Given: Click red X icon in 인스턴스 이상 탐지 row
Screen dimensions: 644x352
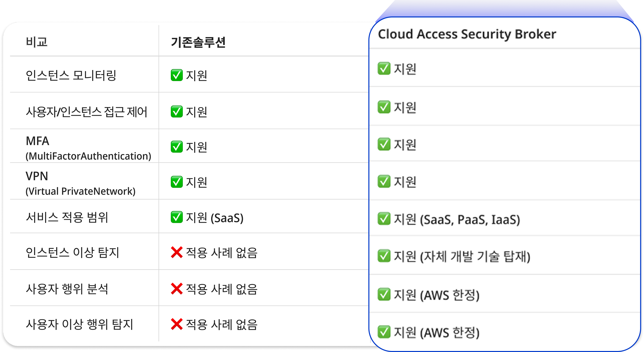Looking at the screenshot, I should click(x=177, y=252).
